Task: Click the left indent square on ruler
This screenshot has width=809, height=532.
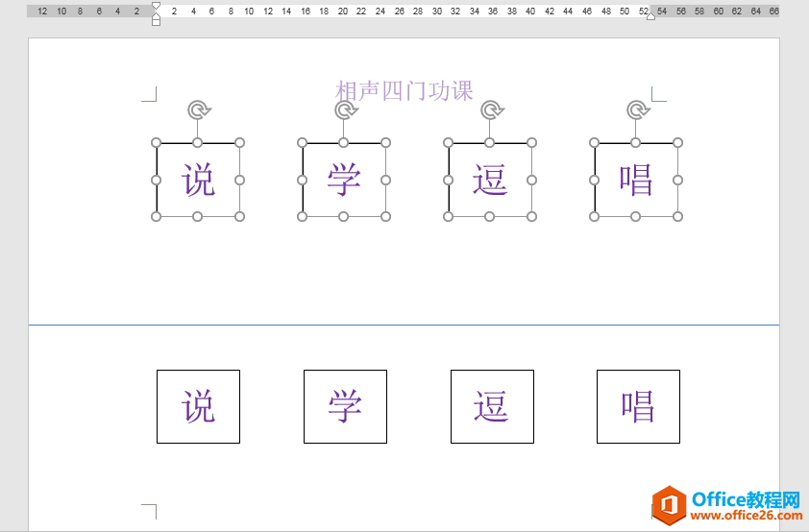Action: click(x=156, y=22)
